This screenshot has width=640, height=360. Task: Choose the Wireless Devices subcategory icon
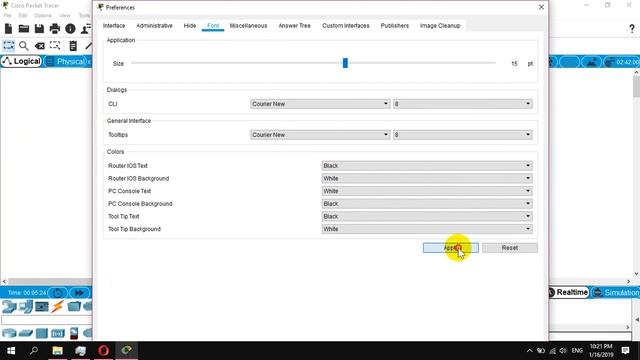click(x=58, y=333)
